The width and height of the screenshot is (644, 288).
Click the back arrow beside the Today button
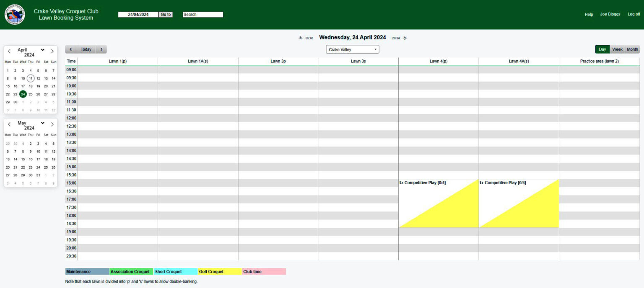70,49
